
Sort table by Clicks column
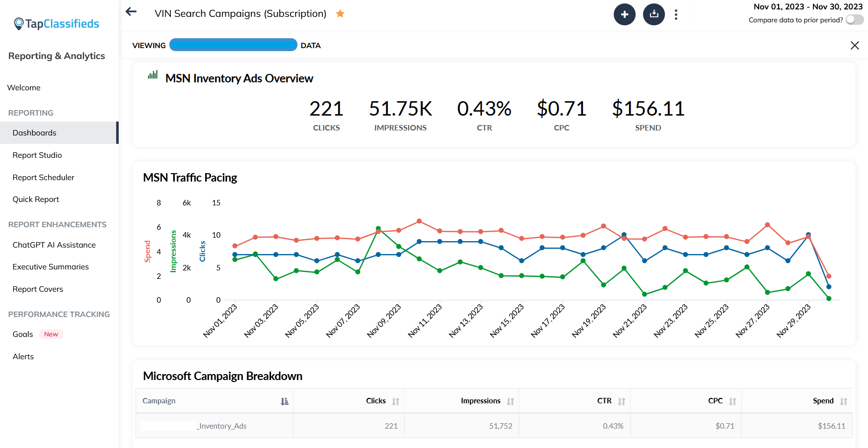(395, 401)
